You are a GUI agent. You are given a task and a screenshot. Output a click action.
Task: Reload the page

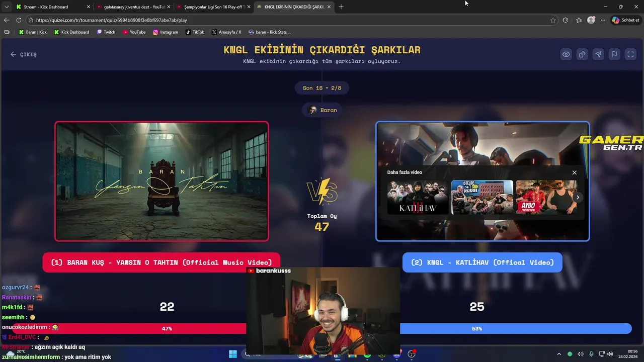point(19,20)
